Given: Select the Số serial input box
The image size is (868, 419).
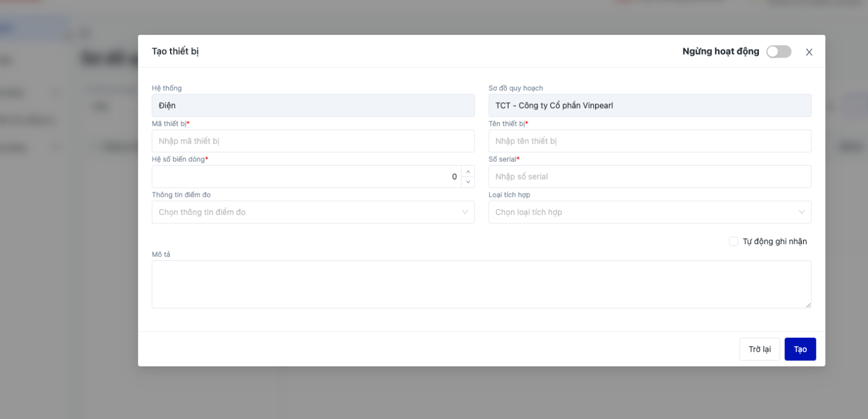Looking at the screenshot, I should [x=650, y=177].
